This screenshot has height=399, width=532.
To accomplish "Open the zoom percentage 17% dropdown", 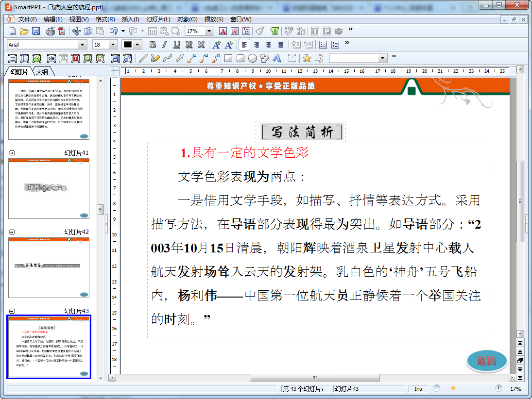I will (x=209, y=31).
